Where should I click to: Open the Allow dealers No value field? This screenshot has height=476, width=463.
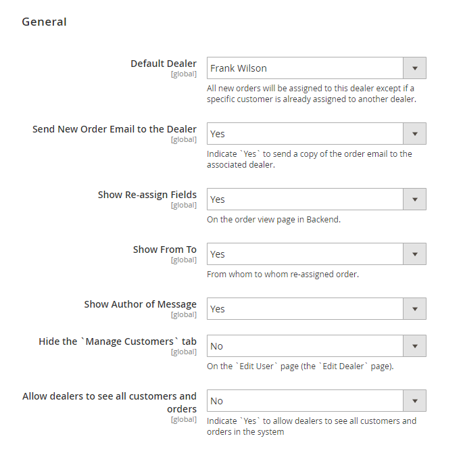click(x=305, y=401)
